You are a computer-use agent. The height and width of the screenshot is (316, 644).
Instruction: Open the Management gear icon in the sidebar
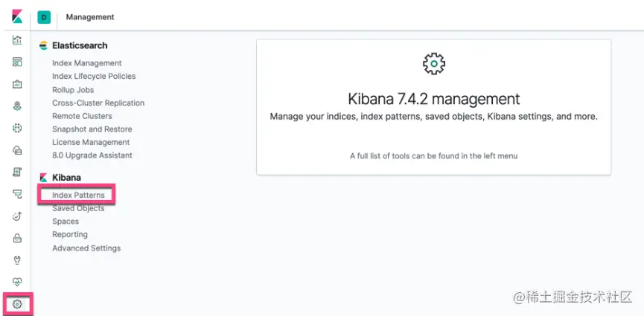pos(17,304)
